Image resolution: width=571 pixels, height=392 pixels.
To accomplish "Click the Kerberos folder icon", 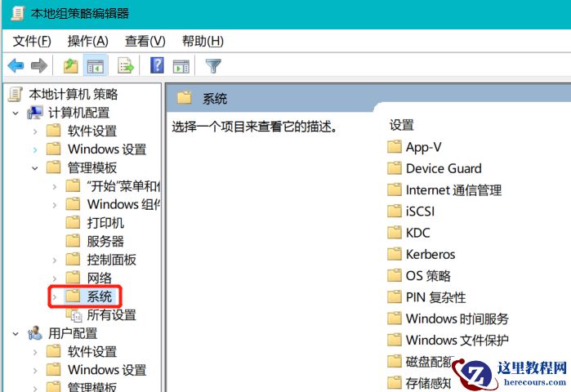I will [x=394, y=254].
